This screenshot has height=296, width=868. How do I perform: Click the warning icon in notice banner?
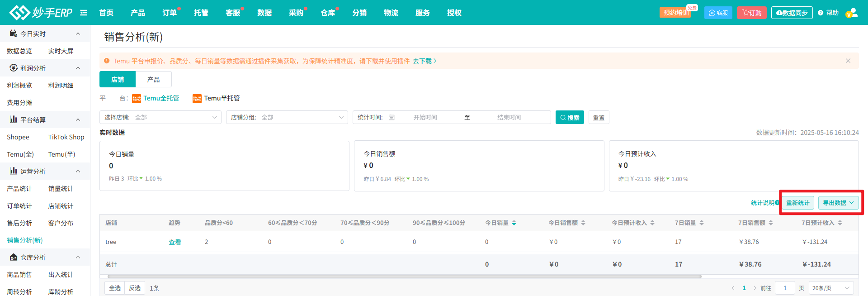[107, 61]
